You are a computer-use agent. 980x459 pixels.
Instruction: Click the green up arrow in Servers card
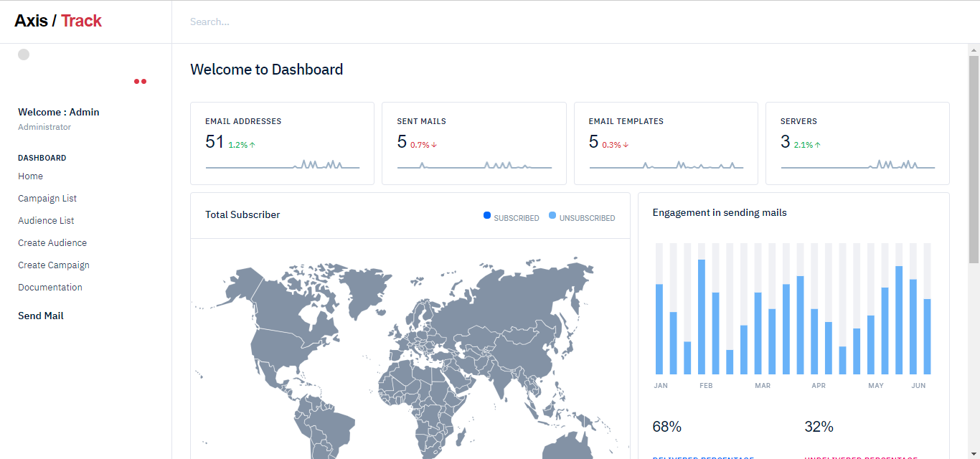[817, 145]
